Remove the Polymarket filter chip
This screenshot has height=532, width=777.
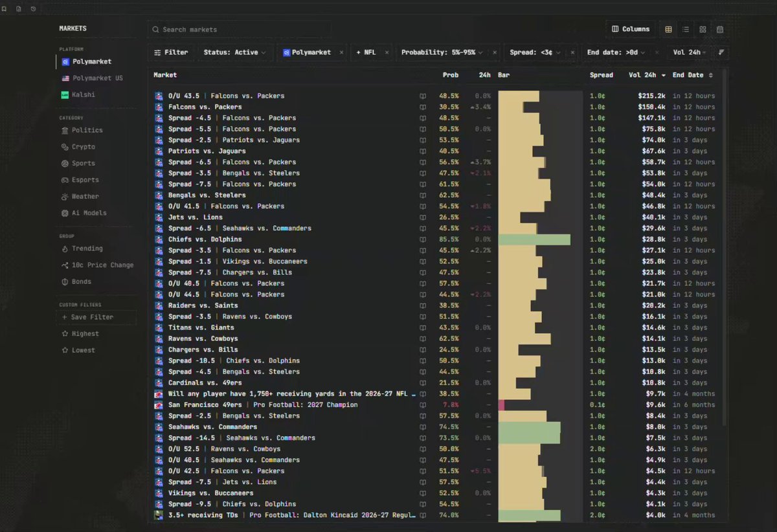pos(341,52)
